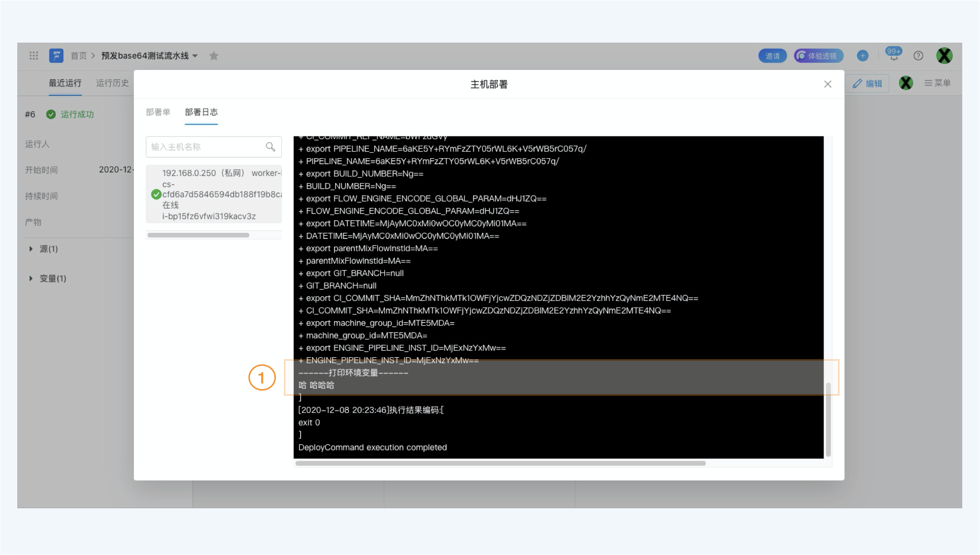The height and width of the screenshot is (555, 980).
Task: Click the 打印环境变量 log line
Action: [x=353, y=373]
